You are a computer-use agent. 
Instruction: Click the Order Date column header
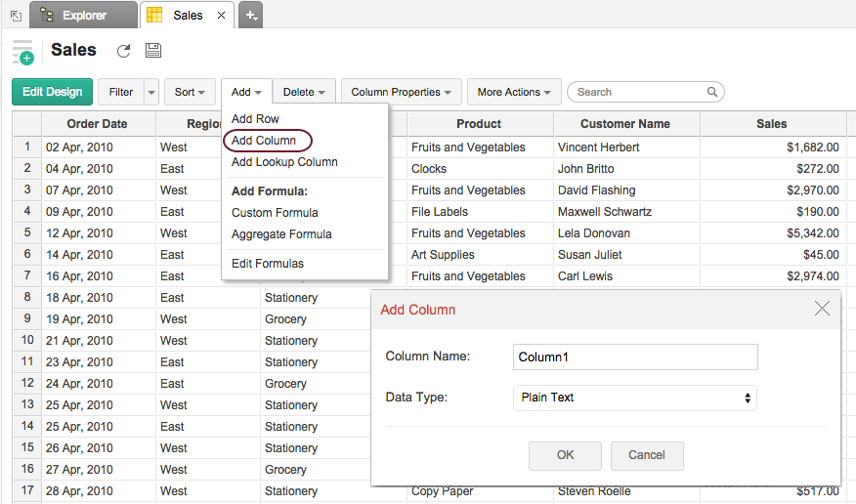point(98,124)
